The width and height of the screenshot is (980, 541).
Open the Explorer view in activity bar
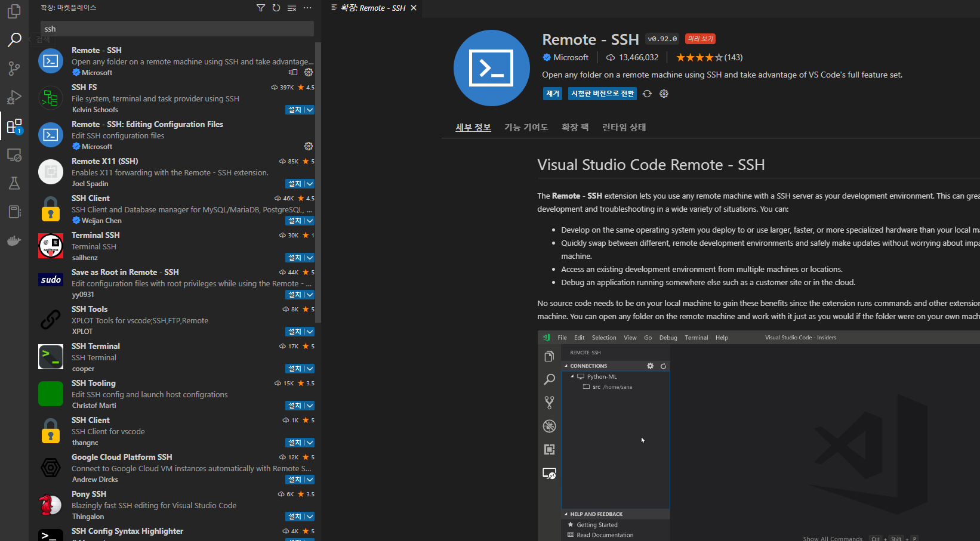coord(14,11)
